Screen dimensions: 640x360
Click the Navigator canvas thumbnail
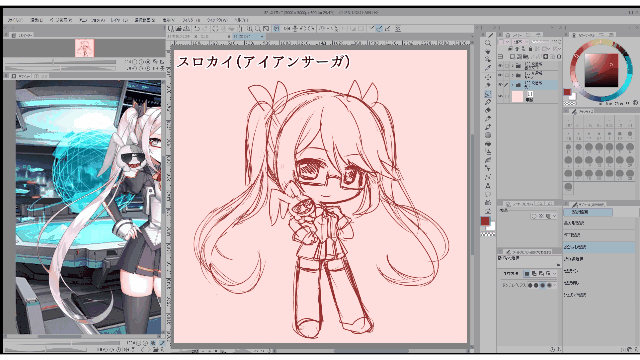coord(84,48)
